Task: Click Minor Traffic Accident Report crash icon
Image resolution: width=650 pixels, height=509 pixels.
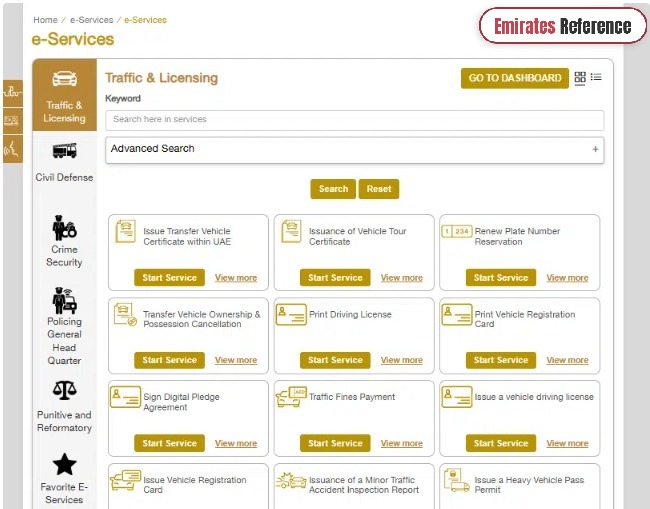Action: coord(291,481)
